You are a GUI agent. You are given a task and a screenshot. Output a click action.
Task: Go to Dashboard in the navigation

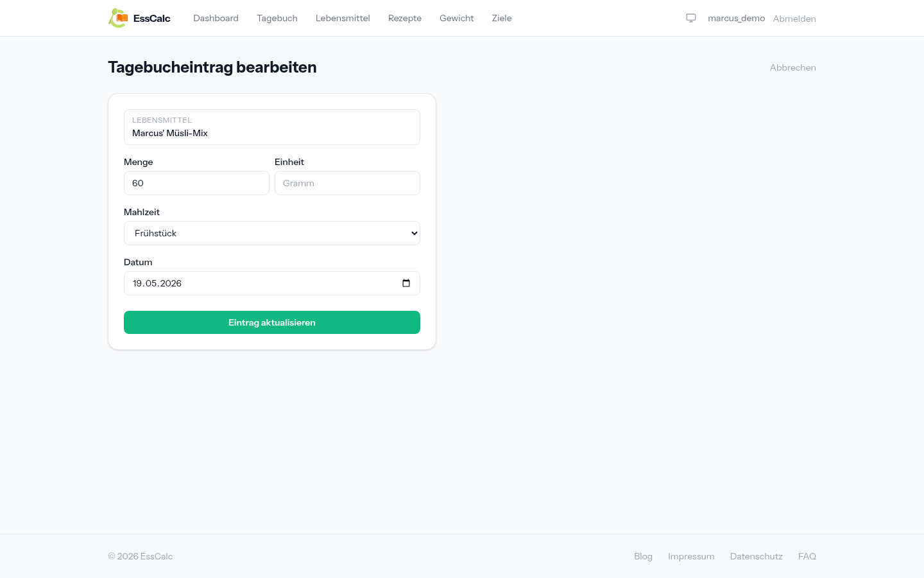click(216, 18)
